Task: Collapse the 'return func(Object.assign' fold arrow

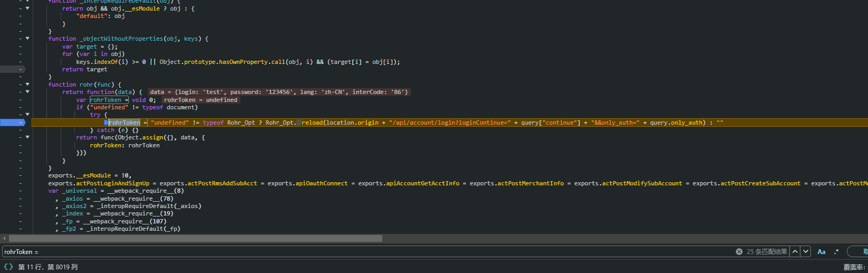Action: (27, 137)
